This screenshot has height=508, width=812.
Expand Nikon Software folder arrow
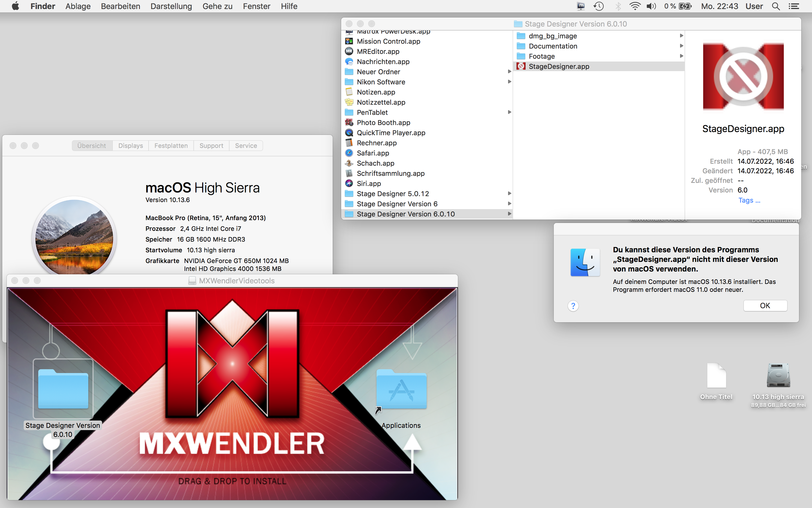[509, 82]
